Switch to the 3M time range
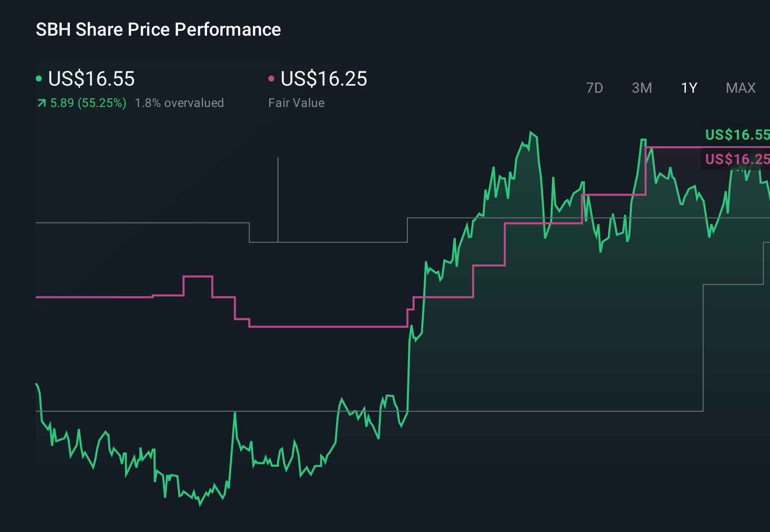This screenshot has width=770, height=532. coord(641,88)
